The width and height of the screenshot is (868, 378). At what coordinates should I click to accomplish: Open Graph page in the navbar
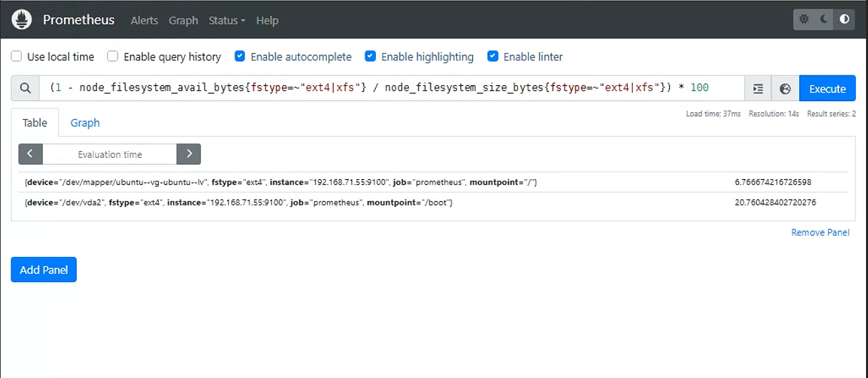183,20
